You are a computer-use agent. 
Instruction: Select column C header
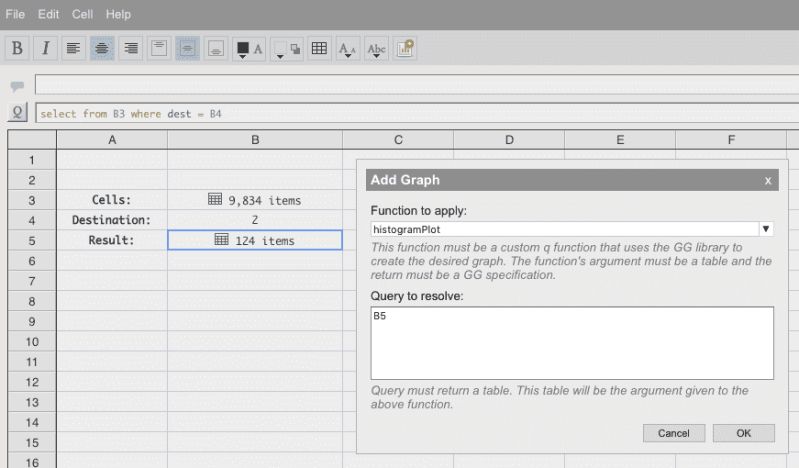click(398, 140)
